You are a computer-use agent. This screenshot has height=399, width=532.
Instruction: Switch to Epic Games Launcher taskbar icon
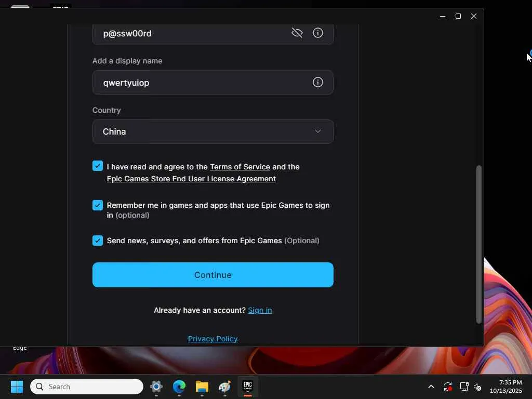248,387
